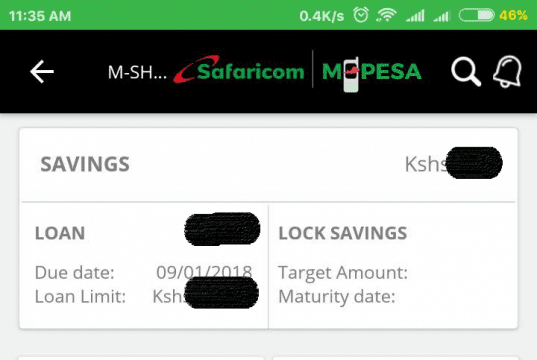The width and height of the screenshot is (537, 360).
Task: Tap the Target Amount label
Action: tap(343, 273)
